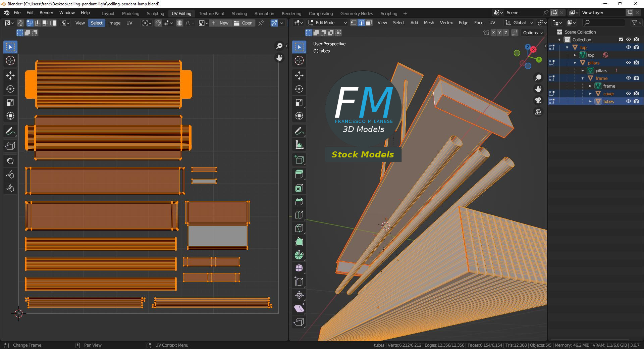Switch to toggle orthographic view grid icon
Image resolution: width=644 pixels, height=349 pixels.
pos(538,112)
